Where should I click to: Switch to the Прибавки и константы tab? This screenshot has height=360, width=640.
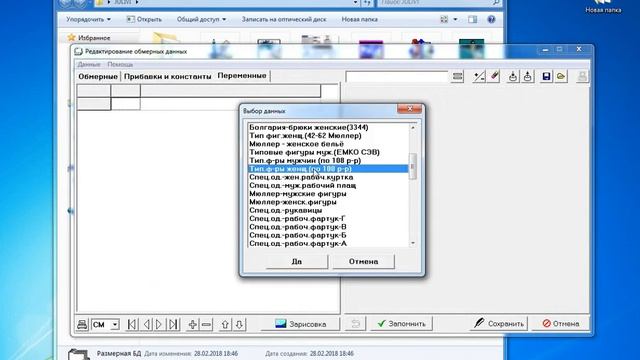pyautogui.click(x=168, y=76)
